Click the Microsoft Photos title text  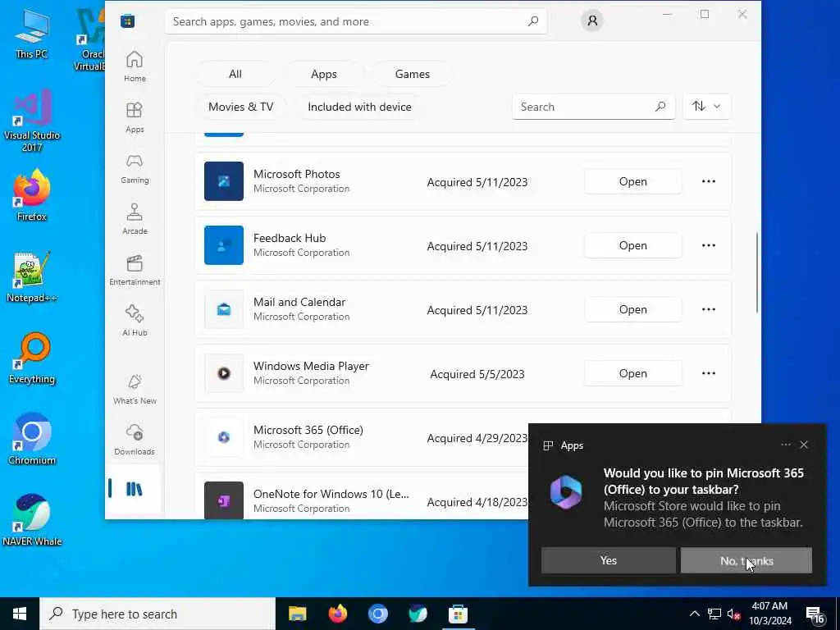coord(296,174)
